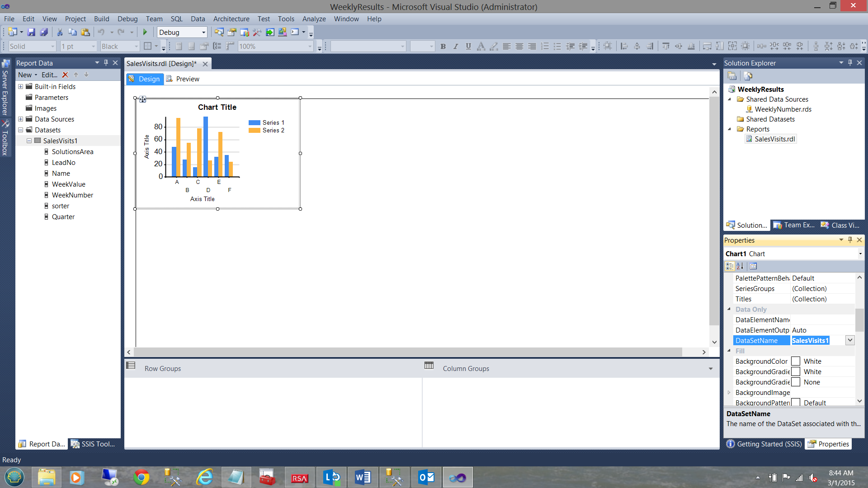Toggle Categorized view in Properties panel
Image resolution: width=868 pixels, height=488 pixels.
point(730,266)
